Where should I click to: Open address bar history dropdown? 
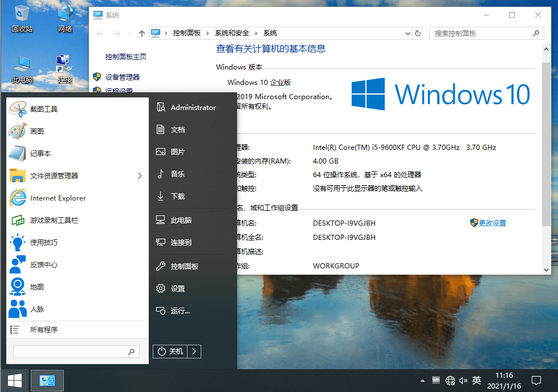click(x=408, y=34)
